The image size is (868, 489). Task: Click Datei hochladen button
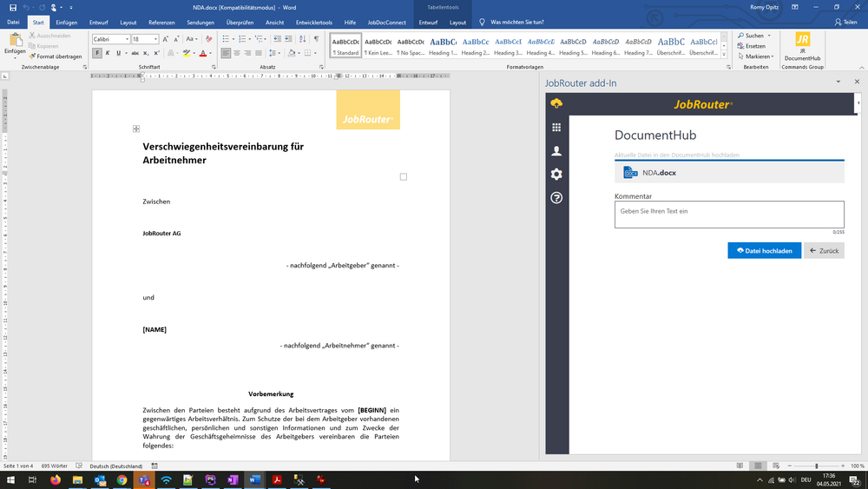(x=764, y=250)
